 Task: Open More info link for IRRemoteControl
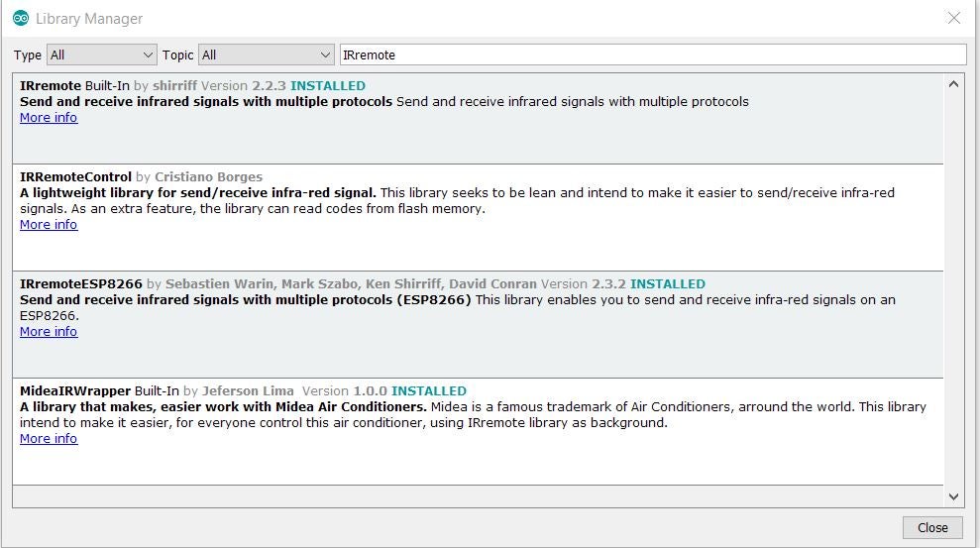[x=49, y=224]
